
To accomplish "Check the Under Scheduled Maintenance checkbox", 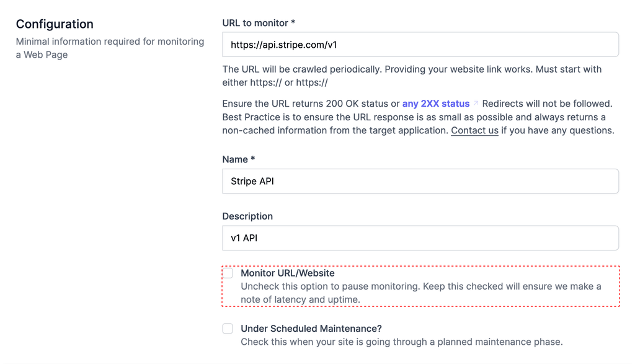I will [228, 329].
